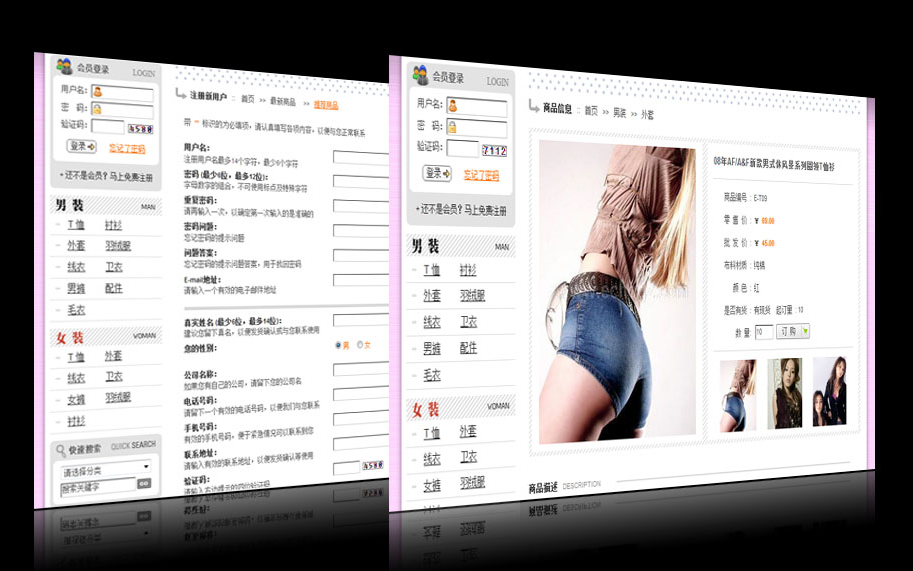Open 男装 in the product page breadcrumb
The width and height of the screenshot is (913, 571).
(620, 113)
